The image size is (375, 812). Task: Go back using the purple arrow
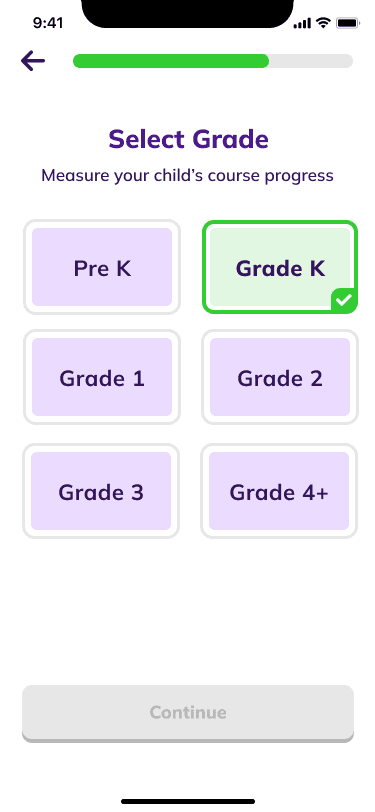(33, 61)
